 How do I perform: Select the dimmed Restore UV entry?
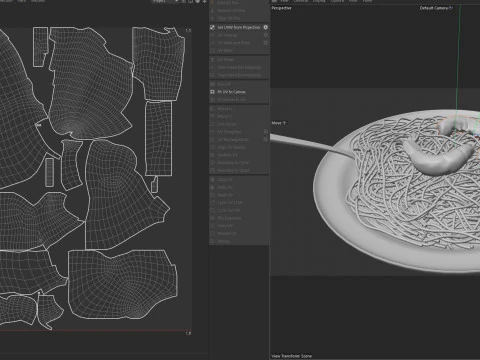[x=227, y=234]
